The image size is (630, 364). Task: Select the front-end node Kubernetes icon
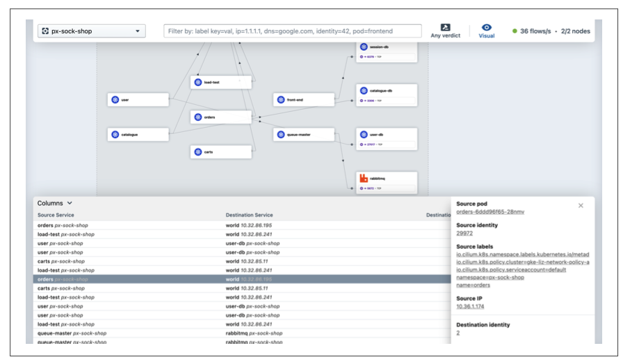281,99
